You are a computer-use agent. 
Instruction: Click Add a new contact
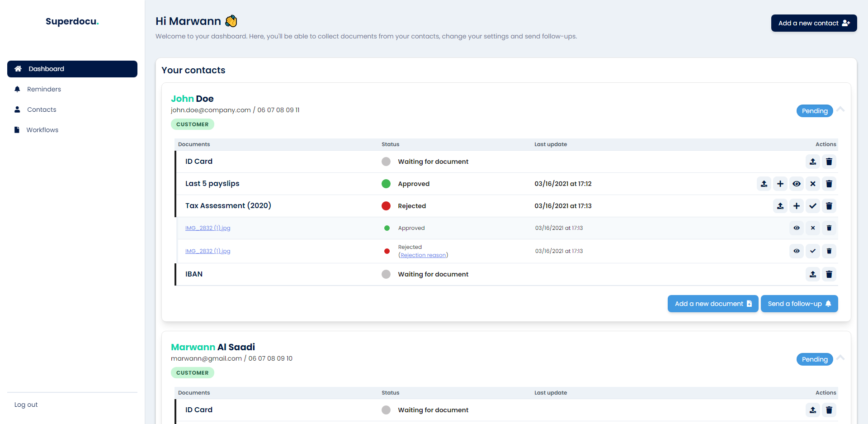pyautogui.click(x=814, y=23)
